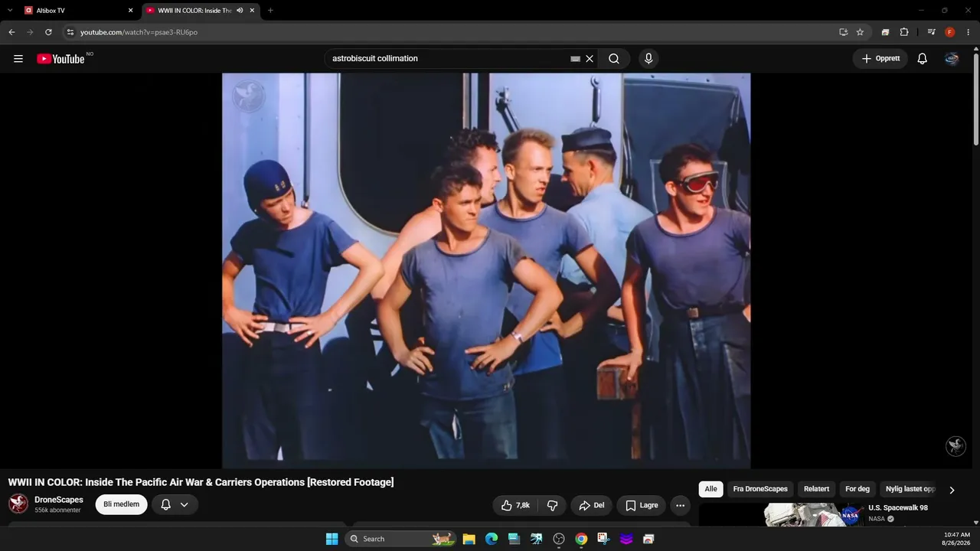The width and height of the screenshot is (980, 551).
Task: Start voice search with the microphone
Action: click(x=648, y=59)
